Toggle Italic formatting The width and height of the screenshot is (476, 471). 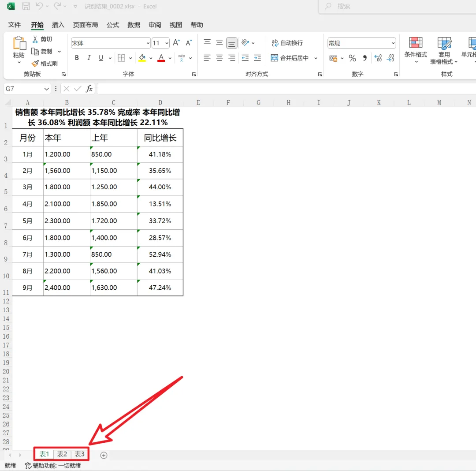click(89, 58)
